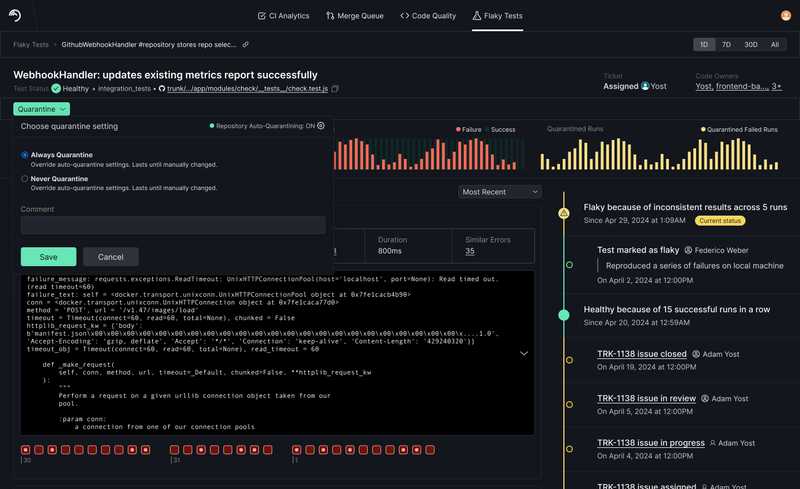Select Always Quarantine radio option
Image resolution: width=800 pixels, height=489 pixels.
24,155
